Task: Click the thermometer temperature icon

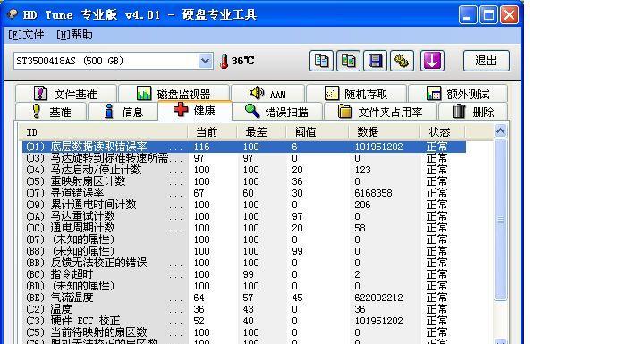Action: (224, 61)
